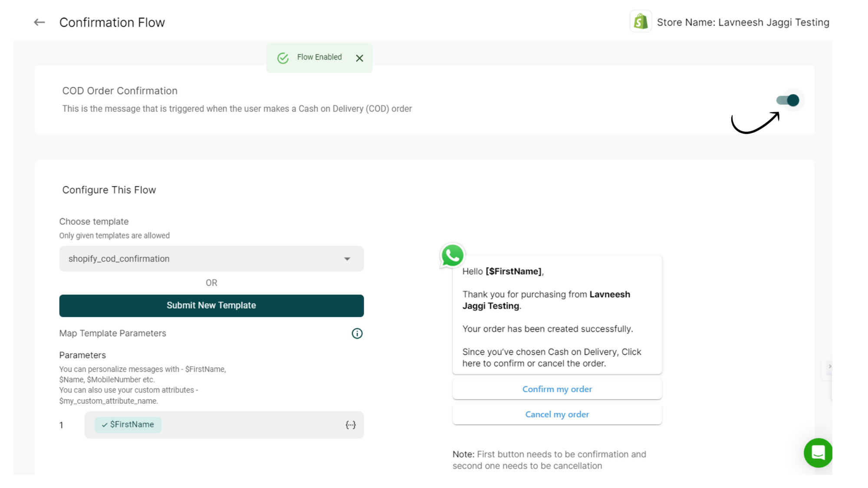This screenshot has width=868, height=488.
Task: Expand the right side panel chevron
Action: pyautogui.click(x=829, y=367)
